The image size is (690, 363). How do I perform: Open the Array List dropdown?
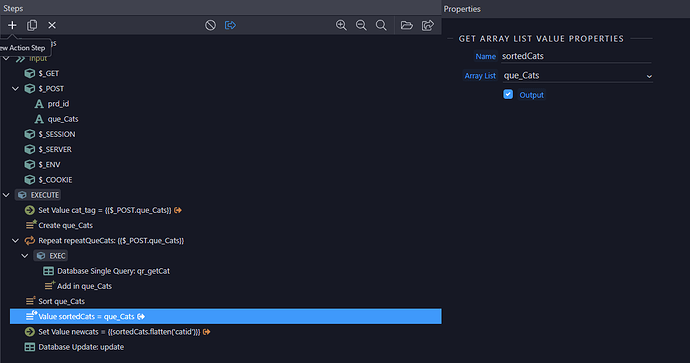[577, 76]
